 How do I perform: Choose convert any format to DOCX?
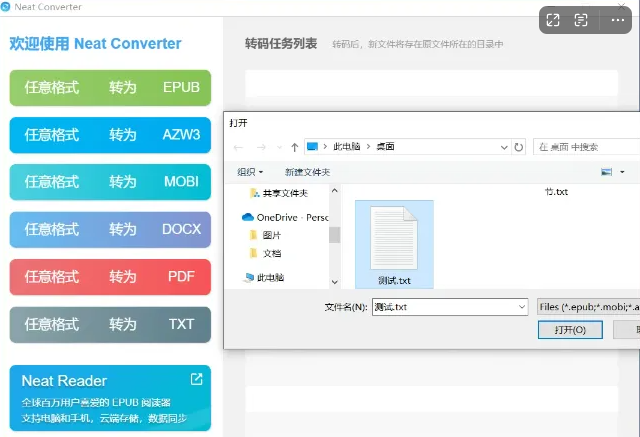point(110,230)
